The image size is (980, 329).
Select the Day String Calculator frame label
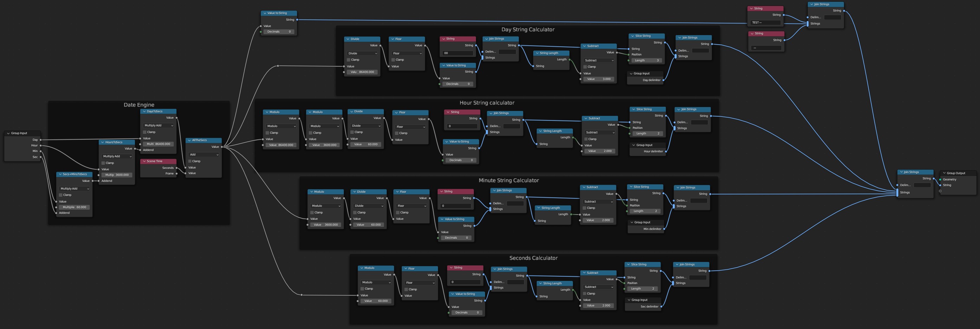pyautogui.click(x=528, y=29)
